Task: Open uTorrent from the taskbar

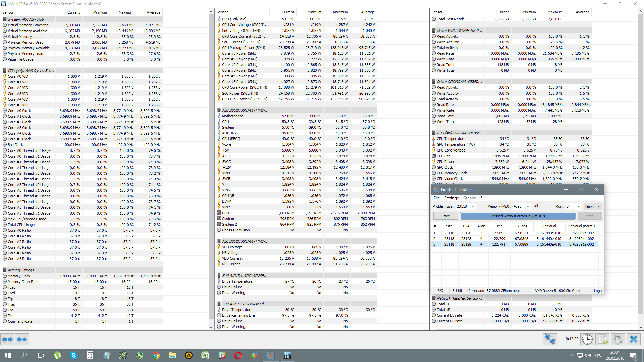Action: tap(57, 355)
